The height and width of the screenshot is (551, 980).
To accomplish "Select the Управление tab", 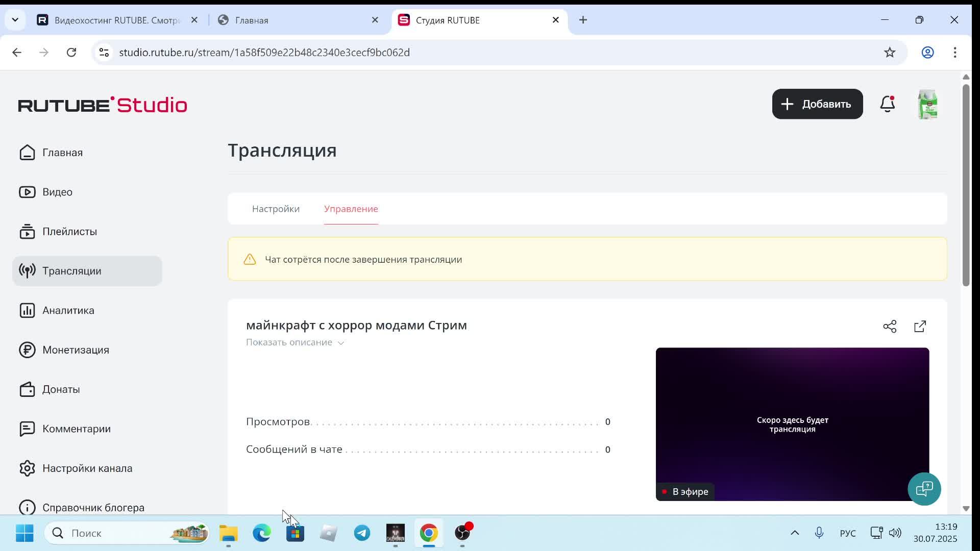I will pyautogui.click(x=351, y=209).
